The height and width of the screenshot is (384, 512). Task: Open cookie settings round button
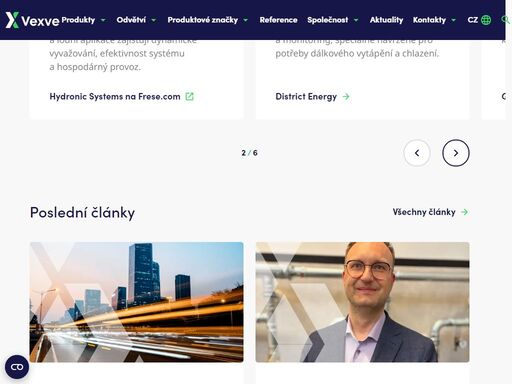tap(17, 367)
